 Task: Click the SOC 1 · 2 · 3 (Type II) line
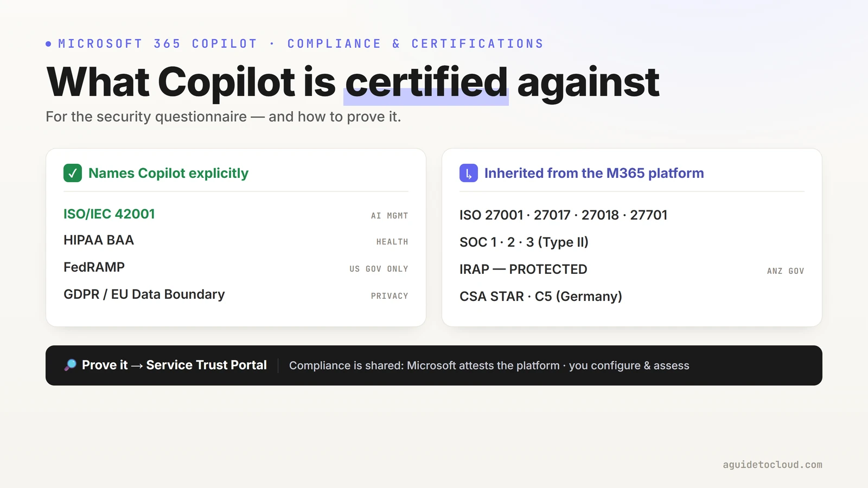coord(524,242)
